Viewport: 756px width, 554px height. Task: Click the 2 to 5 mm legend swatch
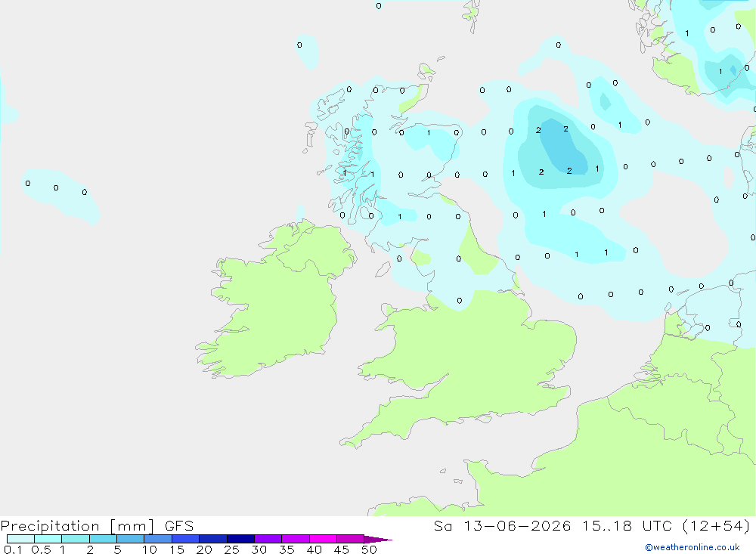click(x=103, y=539)
